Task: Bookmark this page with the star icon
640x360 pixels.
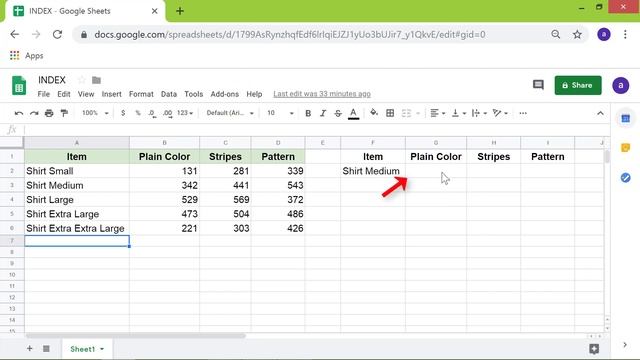Action: tap(577, 35)
